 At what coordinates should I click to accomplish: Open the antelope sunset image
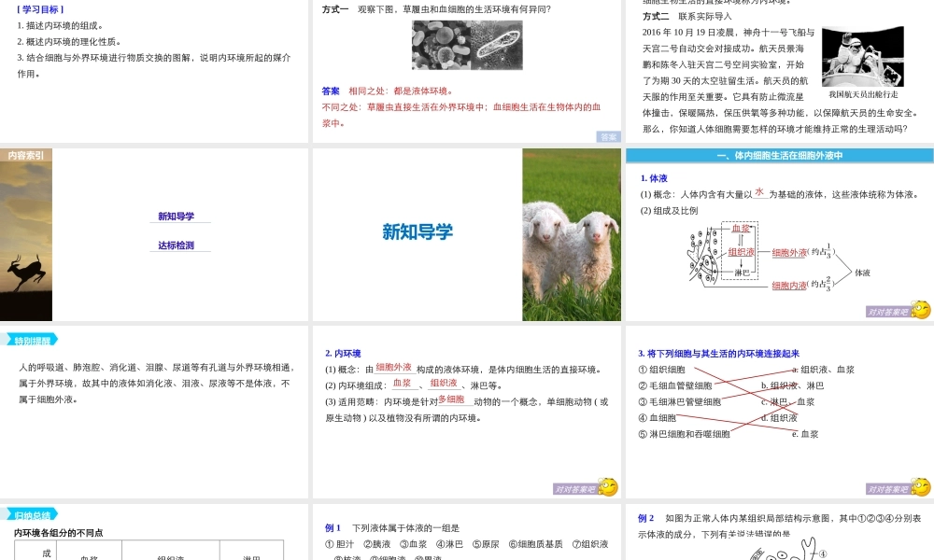pos(26,241)
